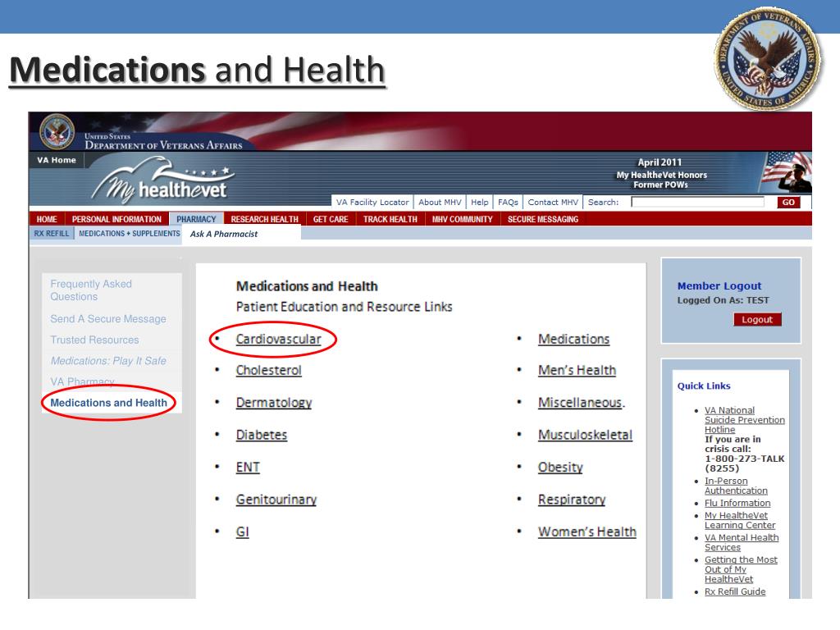
Task: Open the SECURE MESSAGING tab
Action: click(543, 219)
